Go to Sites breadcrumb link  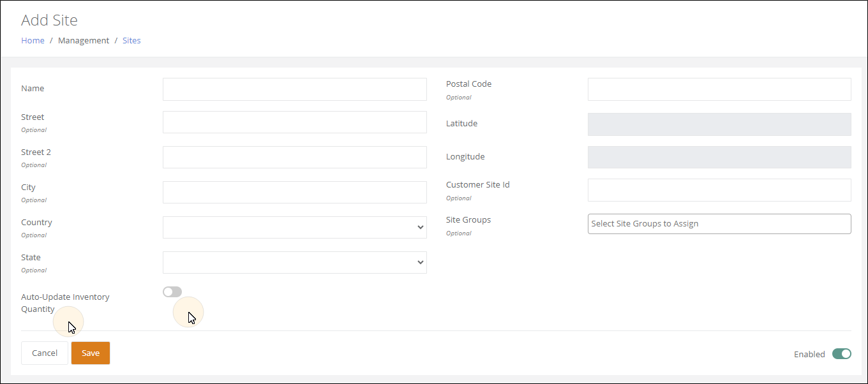point(131,40)
